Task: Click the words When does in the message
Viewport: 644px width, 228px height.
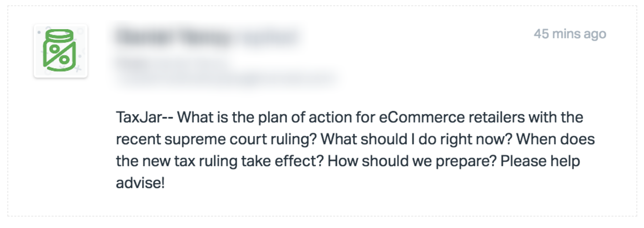Action: 556,139
